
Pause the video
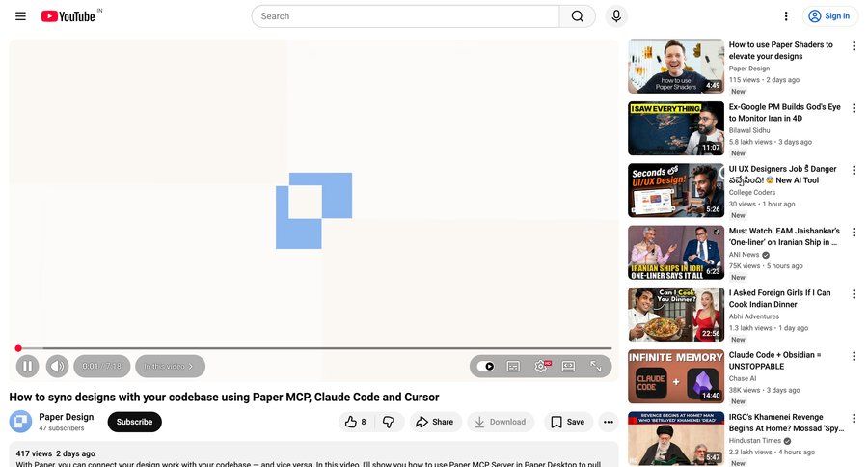tap(27, 366)
